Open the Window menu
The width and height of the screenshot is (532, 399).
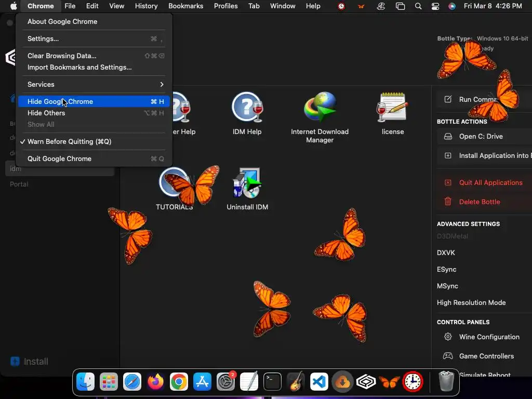(x=283, y=6)
